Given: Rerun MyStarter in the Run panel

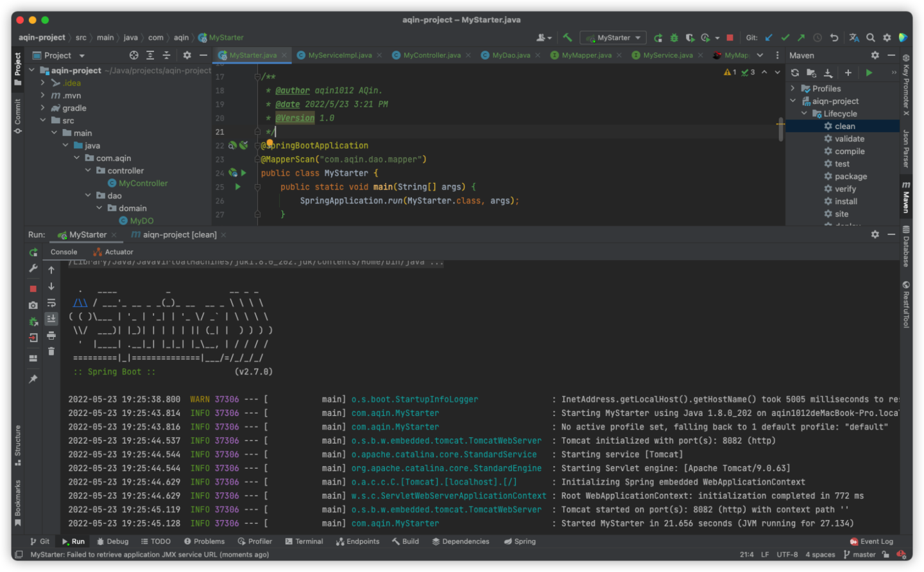Looking at the screenshot, I should 33,252.
